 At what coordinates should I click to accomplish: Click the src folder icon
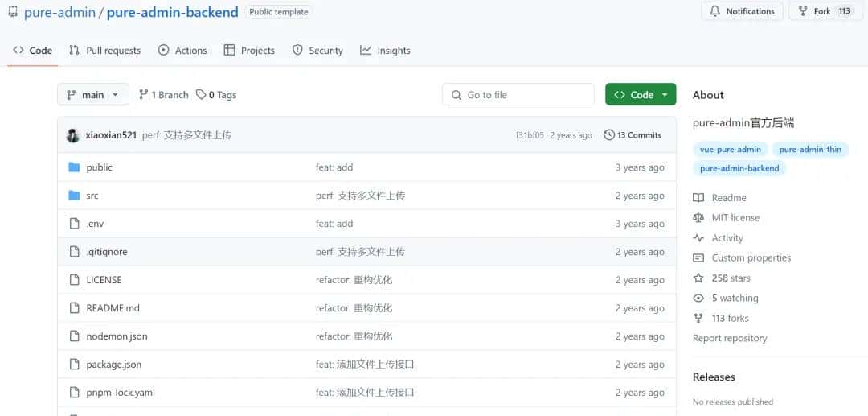coord(74,196)
